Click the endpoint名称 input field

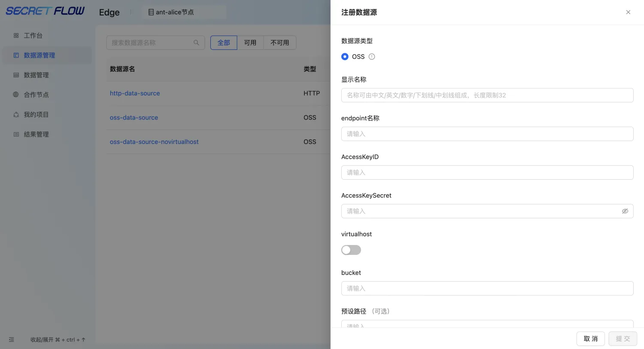coord(487,134)
